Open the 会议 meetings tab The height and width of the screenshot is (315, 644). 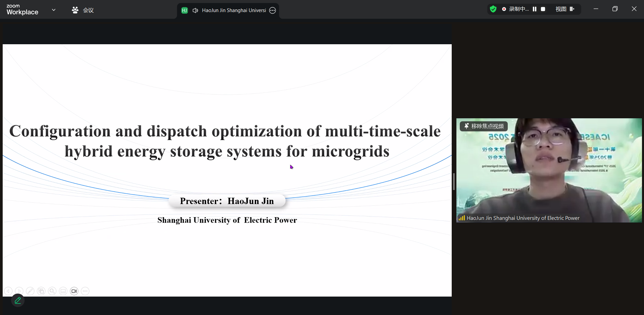click(x=83, y=10)
